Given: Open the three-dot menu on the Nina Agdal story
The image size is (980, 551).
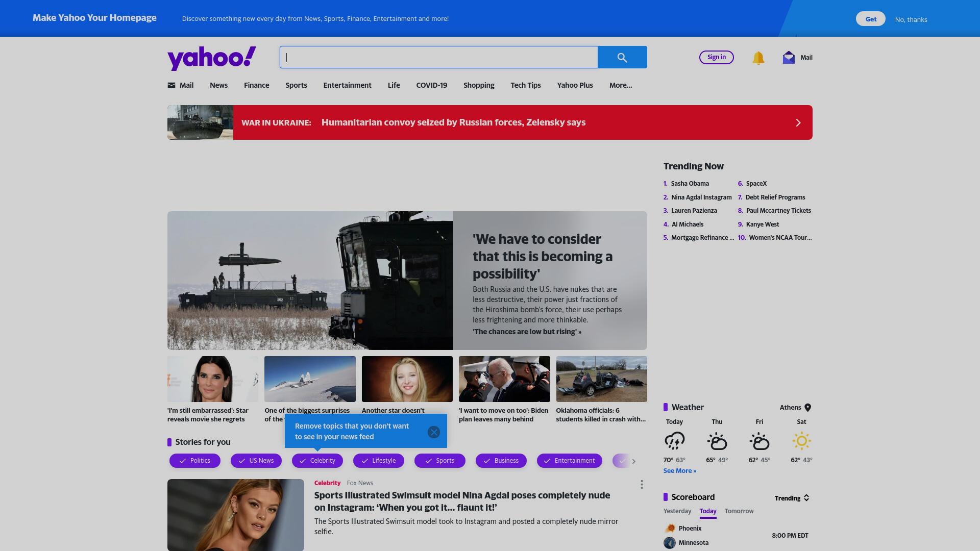Looking at the screenshot, I should (642, 485).
